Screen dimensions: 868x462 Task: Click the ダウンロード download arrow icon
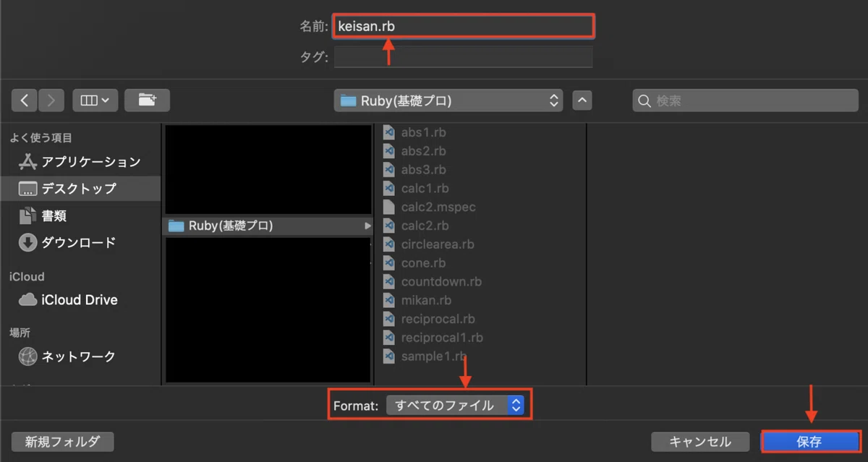tap(27, 243)
